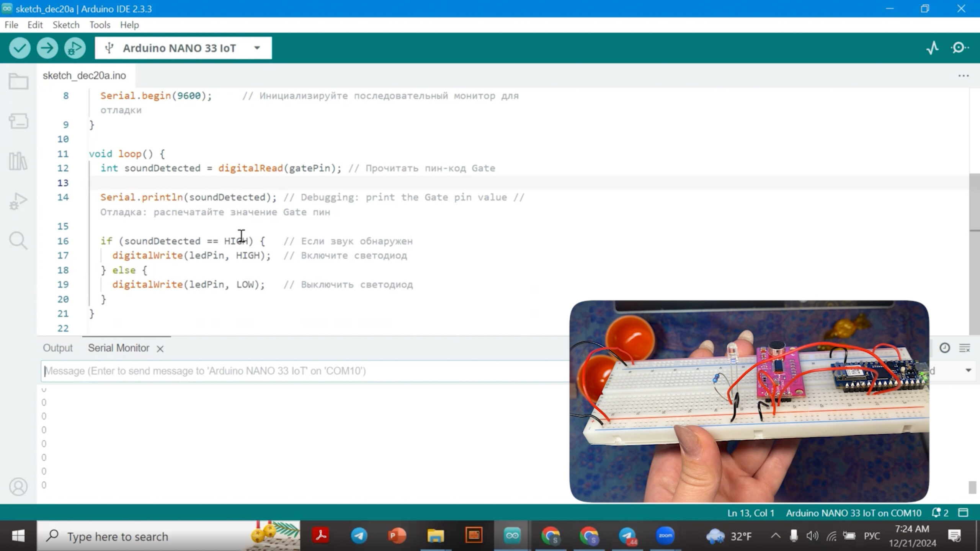
Task: Click the Upload arrow button
Action: pos(47,48)
